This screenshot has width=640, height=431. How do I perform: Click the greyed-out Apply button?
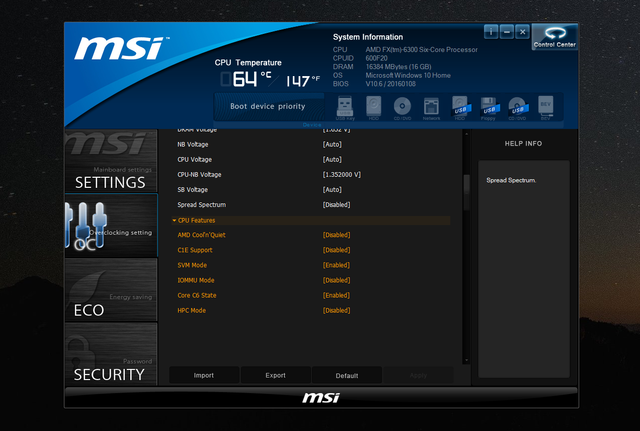pos(418,375)
